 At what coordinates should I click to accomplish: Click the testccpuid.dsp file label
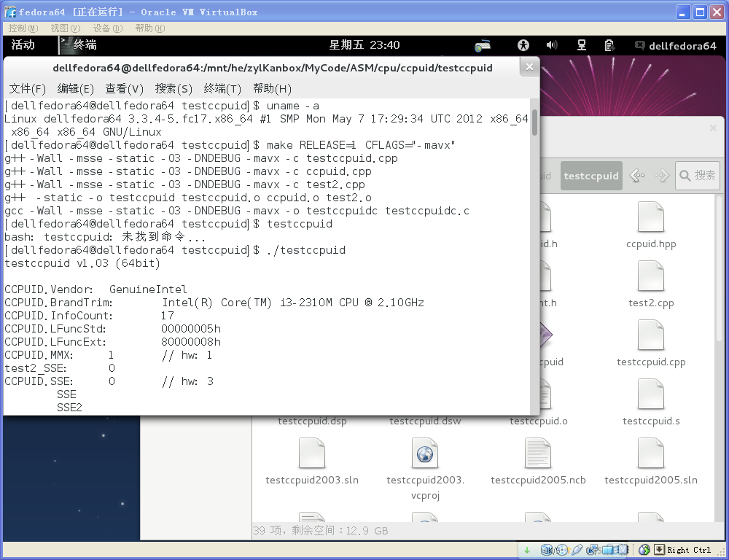point(313,421)
